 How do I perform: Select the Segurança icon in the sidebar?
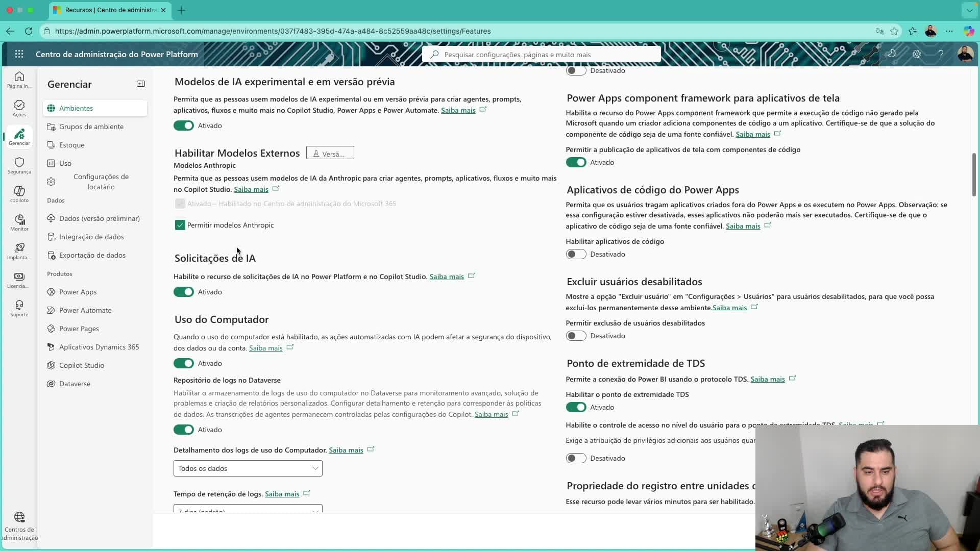pyautogui.click(x=19, y=165)
